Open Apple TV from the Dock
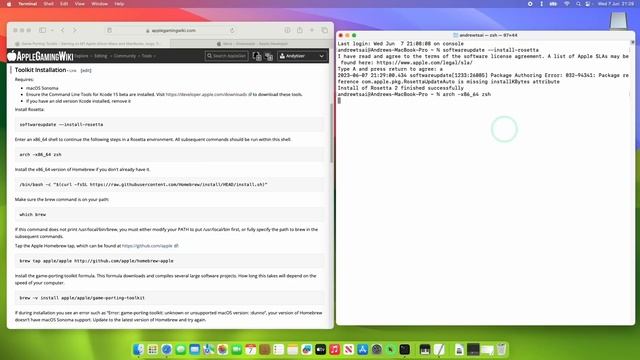The height and width of the screenshot is (360, 640). point(320,349)
